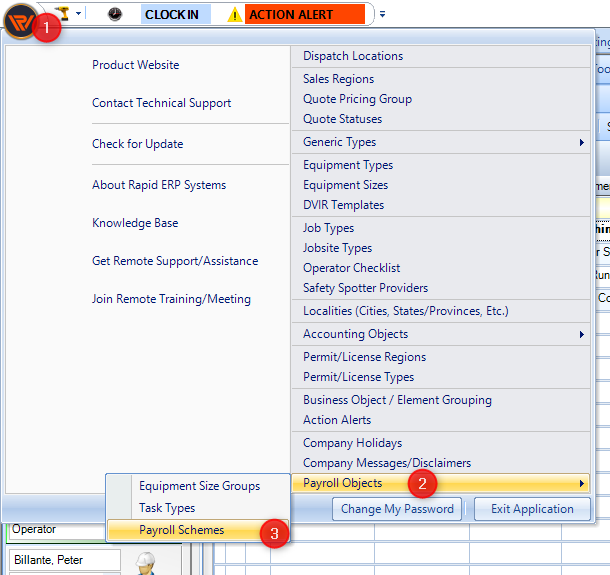610x575 pixels.
Task: Open Business Object / Element Grouping
Action: pyautogui.click(x=440, y=400)
